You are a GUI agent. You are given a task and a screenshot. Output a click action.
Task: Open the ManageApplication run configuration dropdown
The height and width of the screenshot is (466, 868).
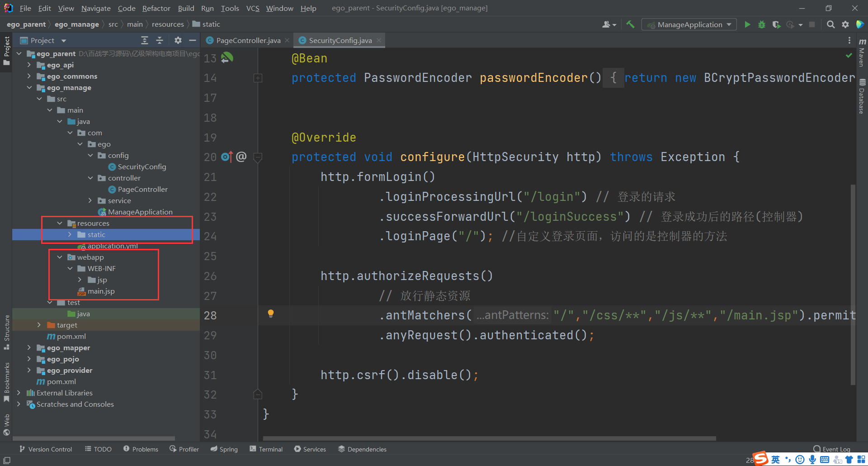[x=689, y=24]
